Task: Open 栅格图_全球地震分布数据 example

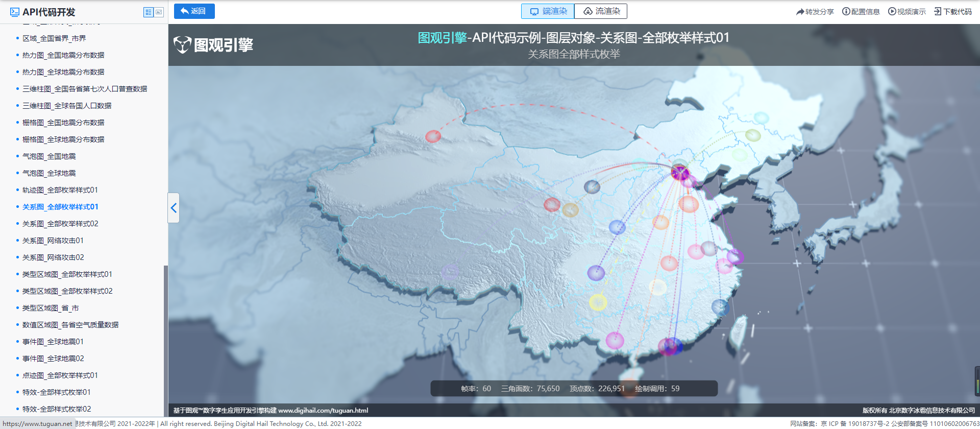Action: 63,139
